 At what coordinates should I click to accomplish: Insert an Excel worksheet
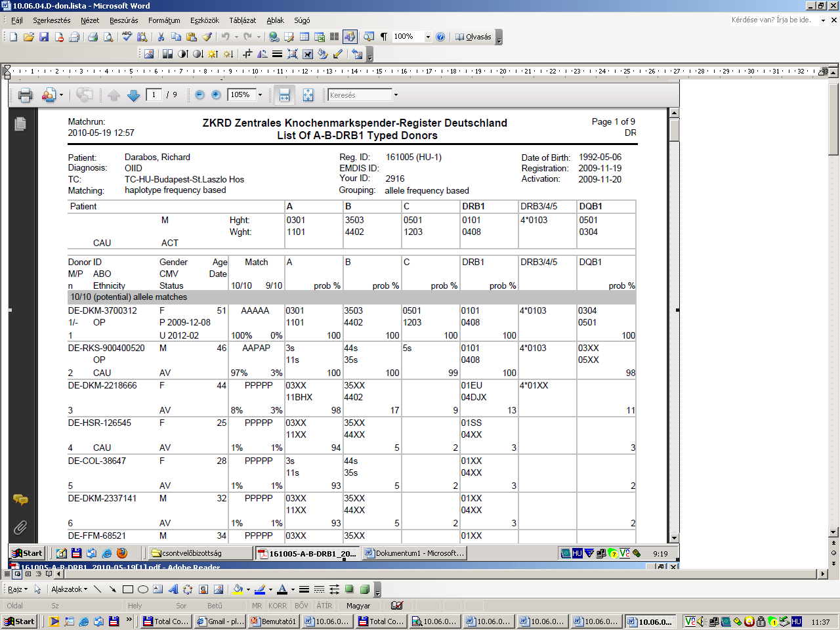tap(320, 37)
